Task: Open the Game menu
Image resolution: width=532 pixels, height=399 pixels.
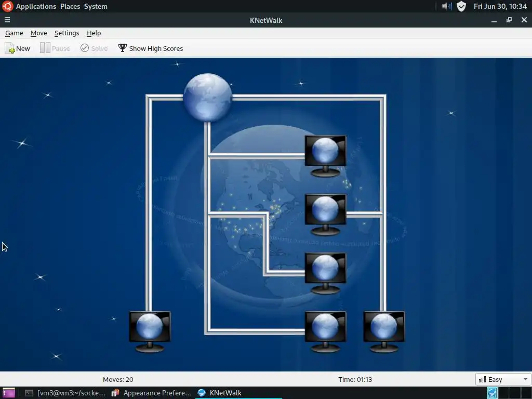Action: pyautogui.click(x=14, y=33)
